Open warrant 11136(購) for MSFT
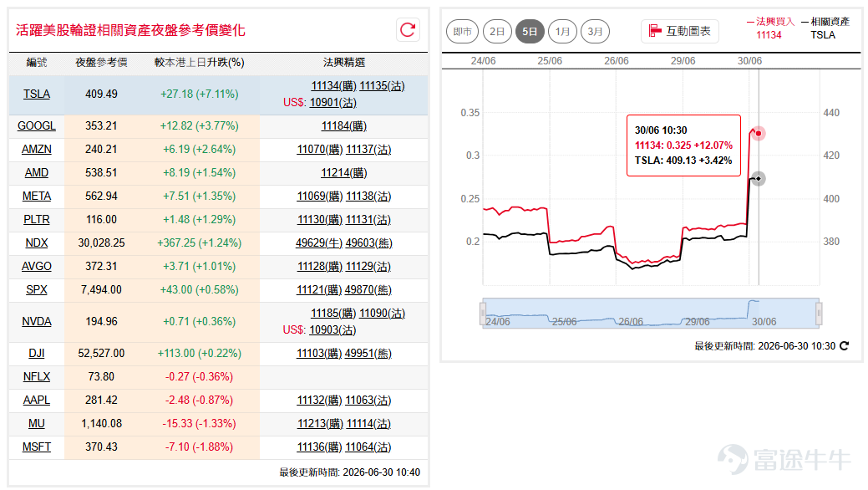 320,447
